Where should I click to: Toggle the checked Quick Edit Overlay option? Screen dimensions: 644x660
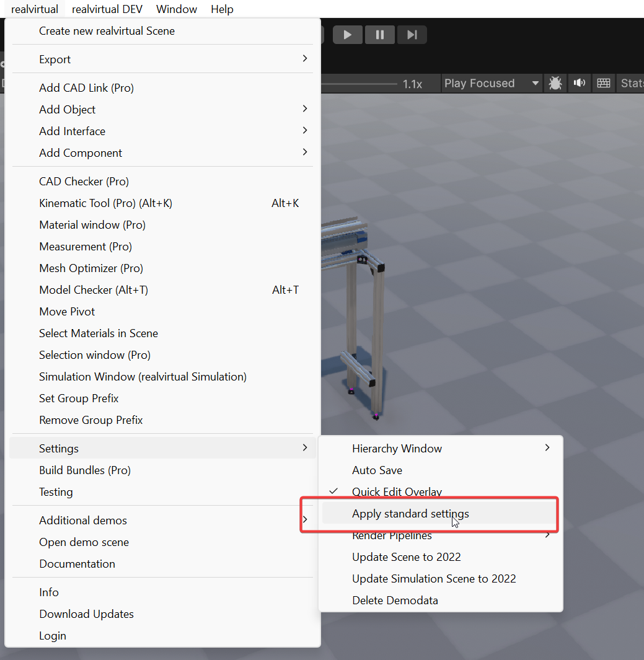(440, 491)
